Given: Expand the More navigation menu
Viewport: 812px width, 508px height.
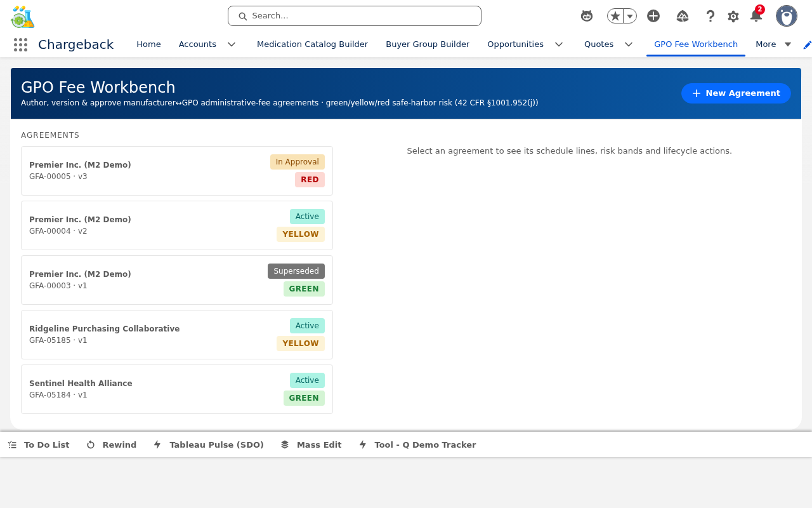Looking at the screenshot, I should (773, 44).
